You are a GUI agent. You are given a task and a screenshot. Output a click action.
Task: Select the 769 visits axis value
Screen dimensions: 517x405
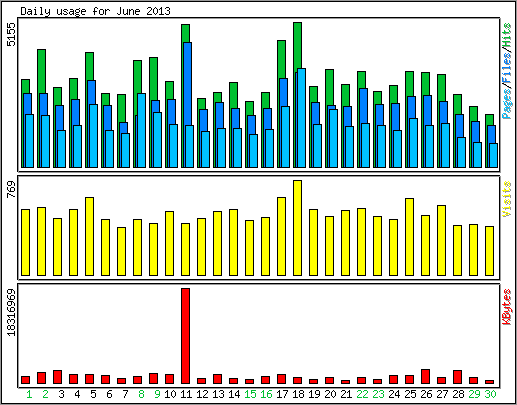pyautogui.click(x=11, y=189)
